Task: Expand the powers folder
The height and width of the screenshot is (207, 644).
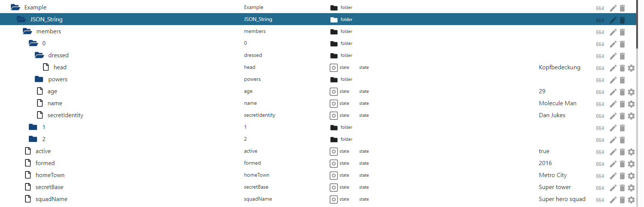Action: (39, 79)
